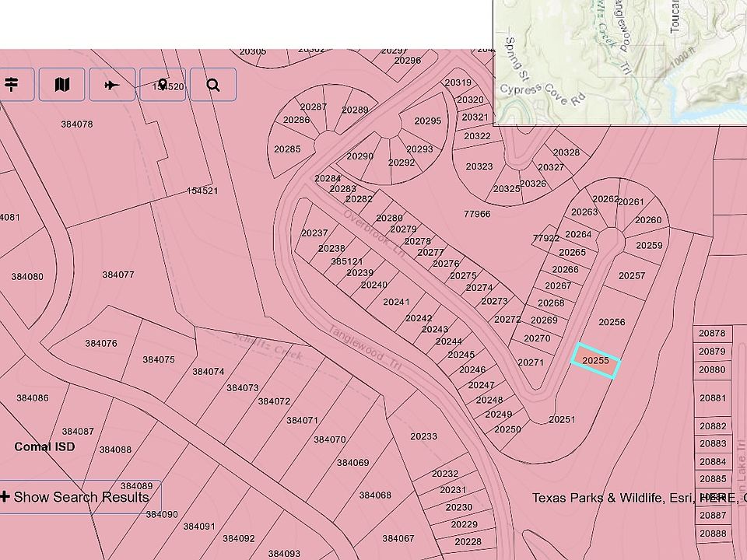Click parcel 384078 in upper left
This screenshot has height=560, width=747.
coord(76,124)
